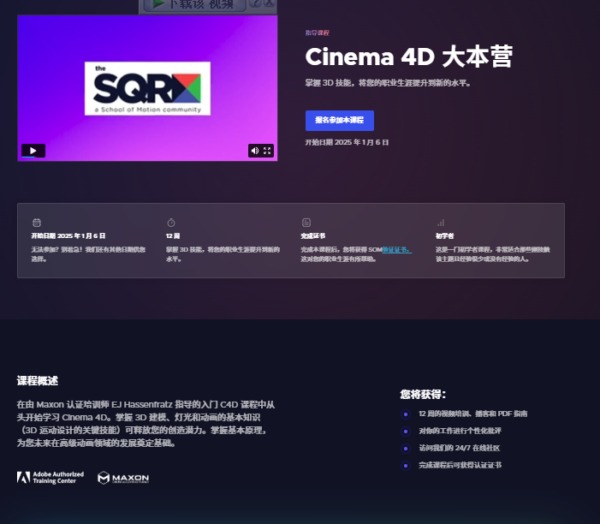Click the 开始日期 2025 年 1 月 6 日 text under enroll button

pyautogui.click(x=347, y=142)
